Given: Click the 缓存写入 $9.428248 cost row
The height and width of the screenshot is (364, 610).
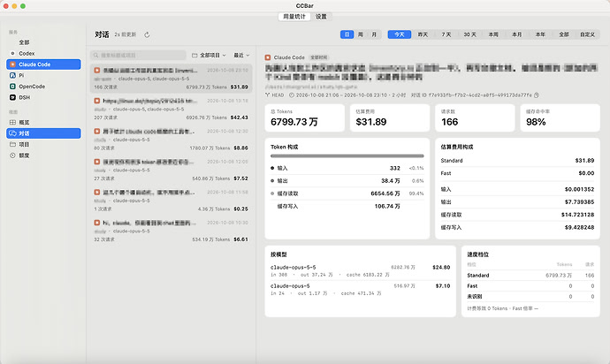Looking at the screenshot, I should [x=517, y=227].
